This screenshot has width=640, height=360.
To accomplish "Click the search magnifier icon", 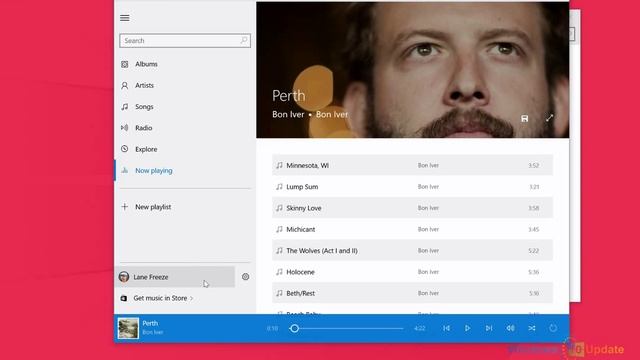I will (x=244, y=40).
